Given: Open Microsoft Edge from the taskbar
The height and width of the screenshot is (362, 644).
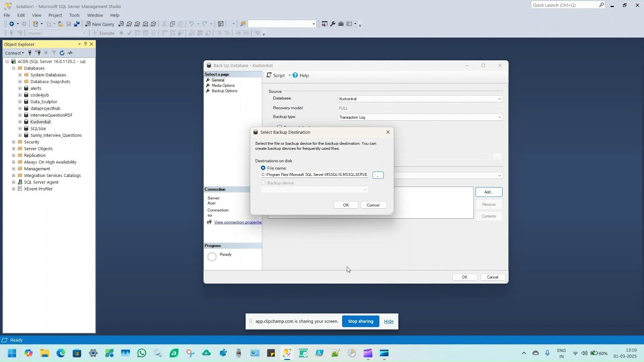Looking at the screenshot, I should pyautogui.click(x=61, y=353).
